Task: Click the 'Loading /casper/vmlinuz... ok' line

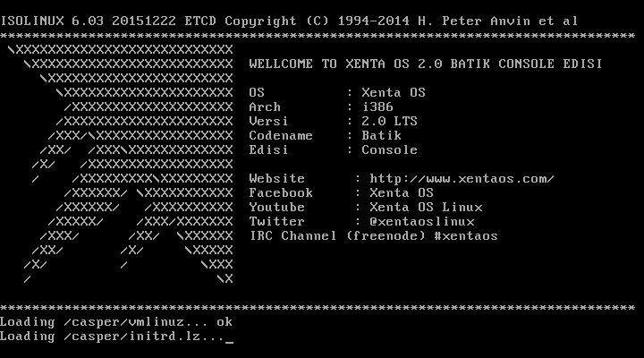Action: click(x=116, y=322)
